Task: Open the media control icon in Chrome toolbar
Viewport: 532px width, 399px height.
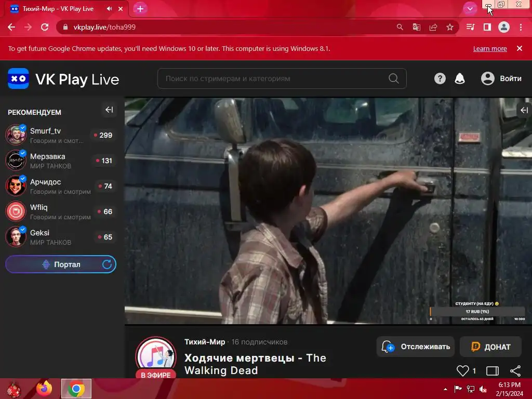Action: pos(470,27)
